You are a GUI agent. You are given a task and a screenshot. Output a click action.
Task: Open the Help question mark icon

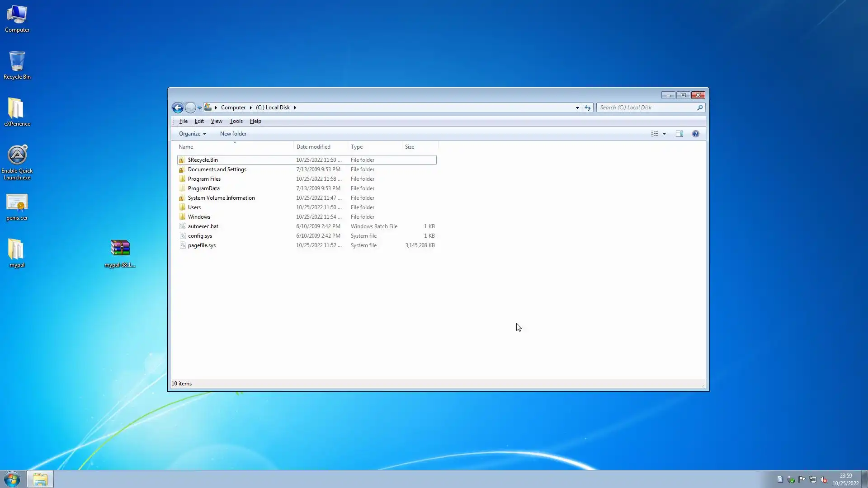pos(695,134)
